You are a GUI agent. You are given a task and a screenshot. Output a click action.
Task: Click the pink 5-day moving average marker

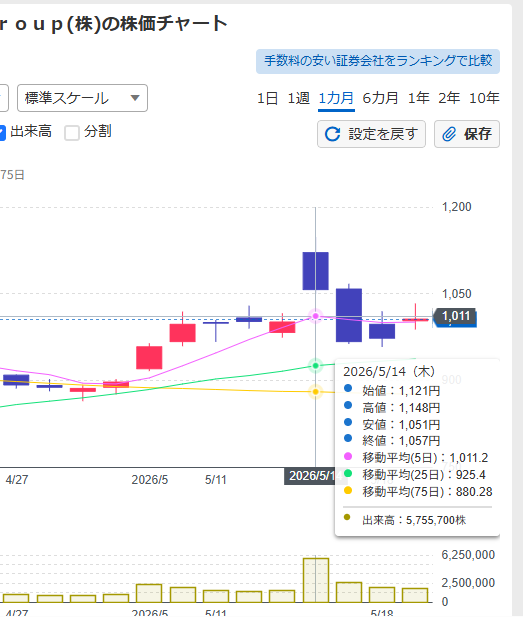(x=316, y=316)
